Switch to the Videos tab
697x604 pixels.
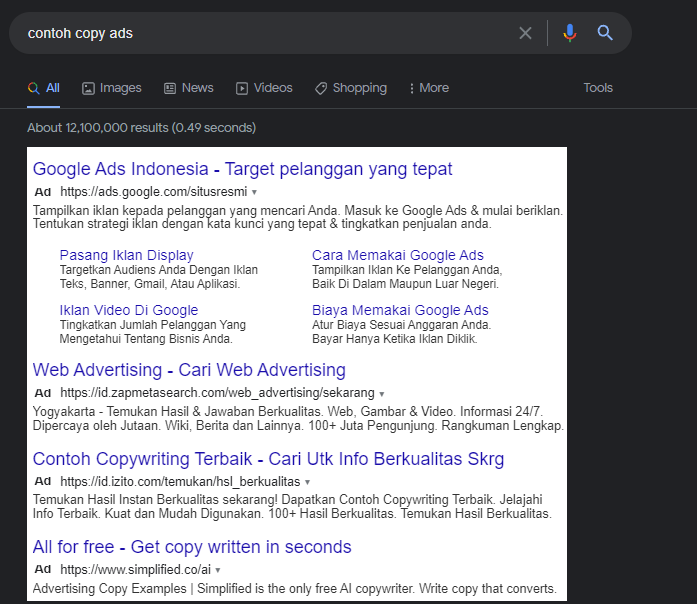(x=264, y=88)
